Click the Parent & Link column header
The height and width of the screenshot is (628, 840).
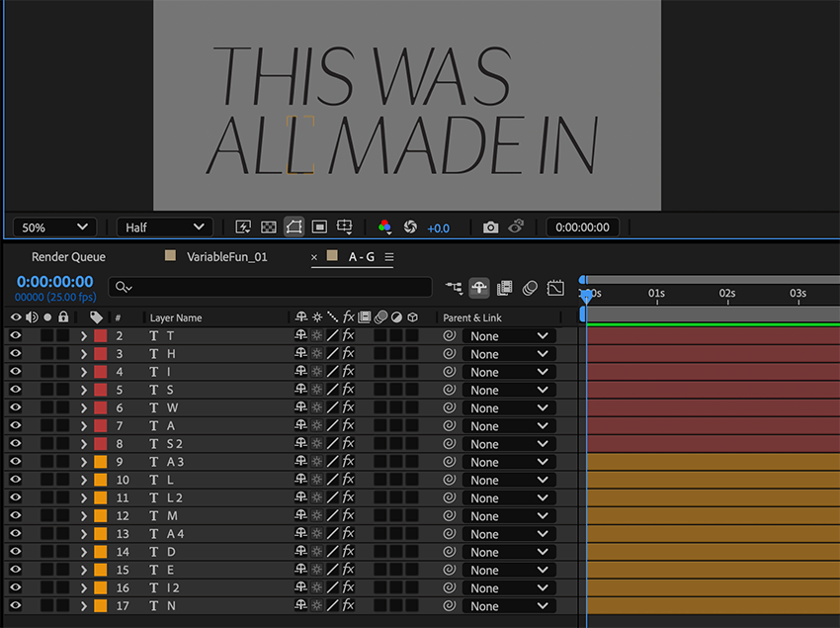coord(472,318)
